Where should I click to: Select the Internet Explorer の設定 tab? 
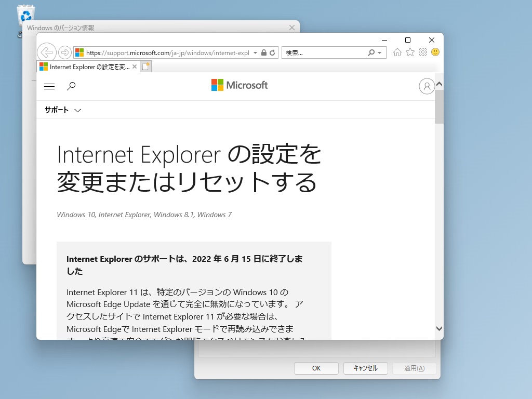86,66
